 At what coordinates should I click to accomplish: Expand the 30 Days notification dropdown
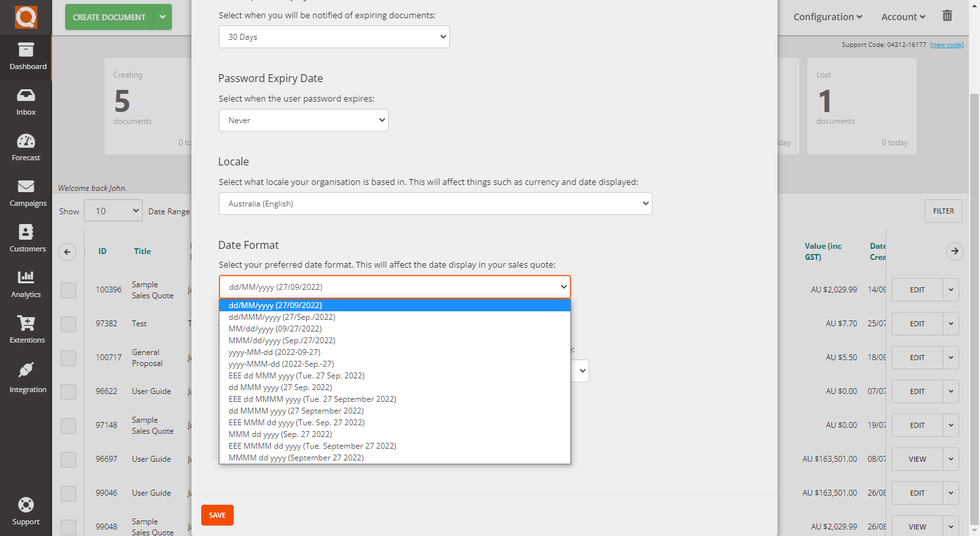pos(334,37)
